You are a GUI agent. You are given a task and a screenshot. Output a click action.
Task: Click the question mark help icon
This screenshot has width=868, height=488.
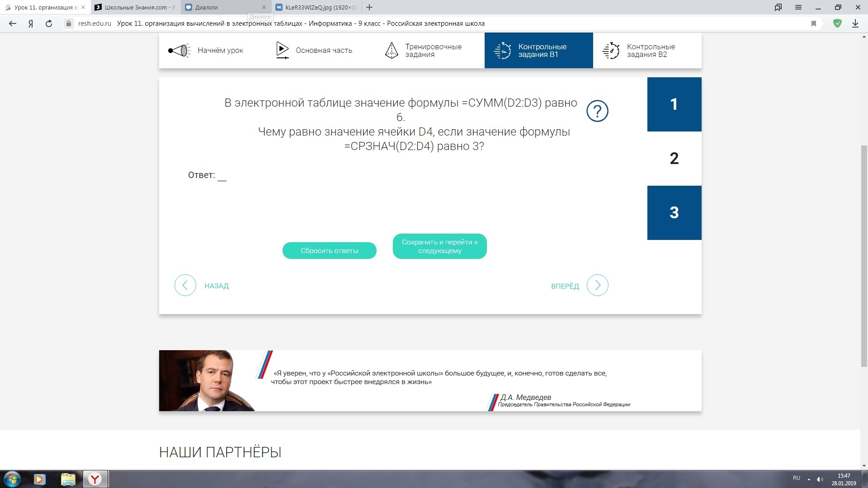coord(597,111)
